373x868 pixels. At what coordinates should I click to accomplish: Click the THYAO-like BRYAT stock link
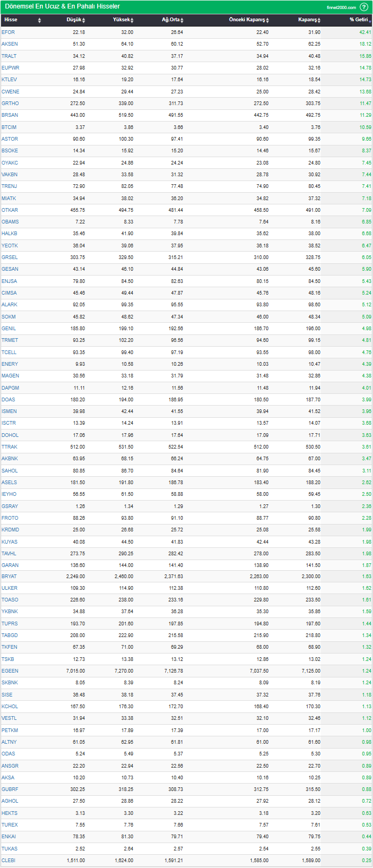(9, 577)
